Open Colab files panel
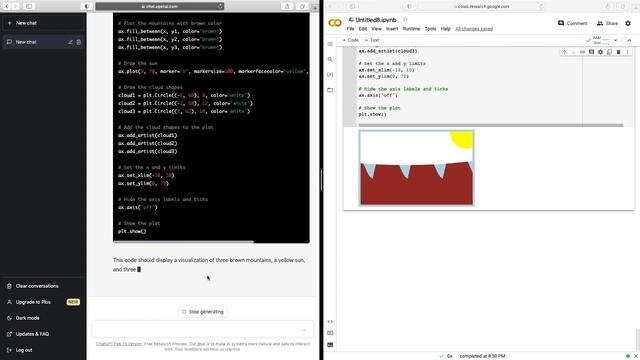This screenshot has height=360, width=640. tap(330, 90)
